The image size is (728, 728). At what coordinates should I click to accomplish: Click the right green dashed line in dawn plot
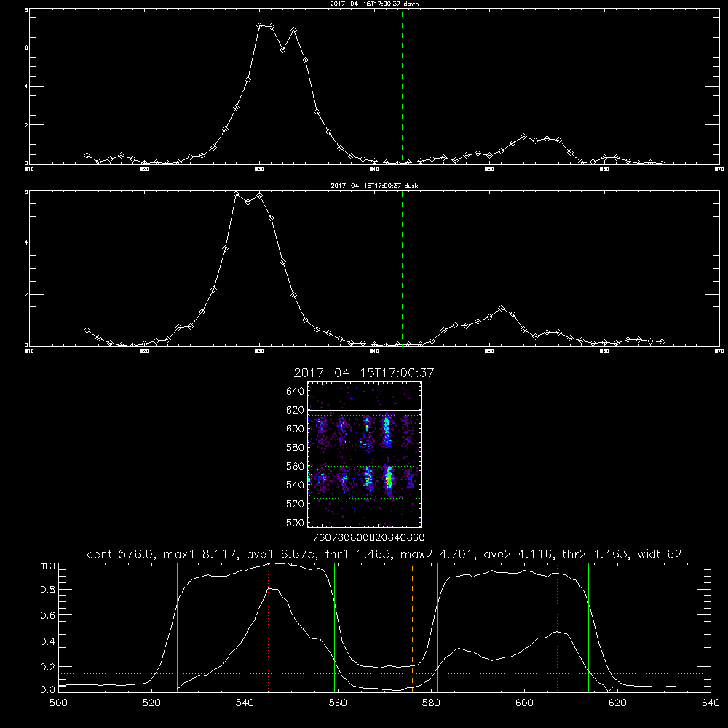coord(402,87)
